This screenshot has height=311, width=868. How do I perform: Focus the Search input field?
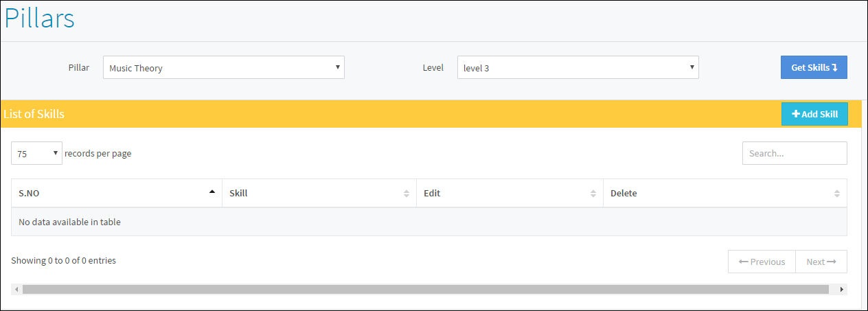[795, 153]
